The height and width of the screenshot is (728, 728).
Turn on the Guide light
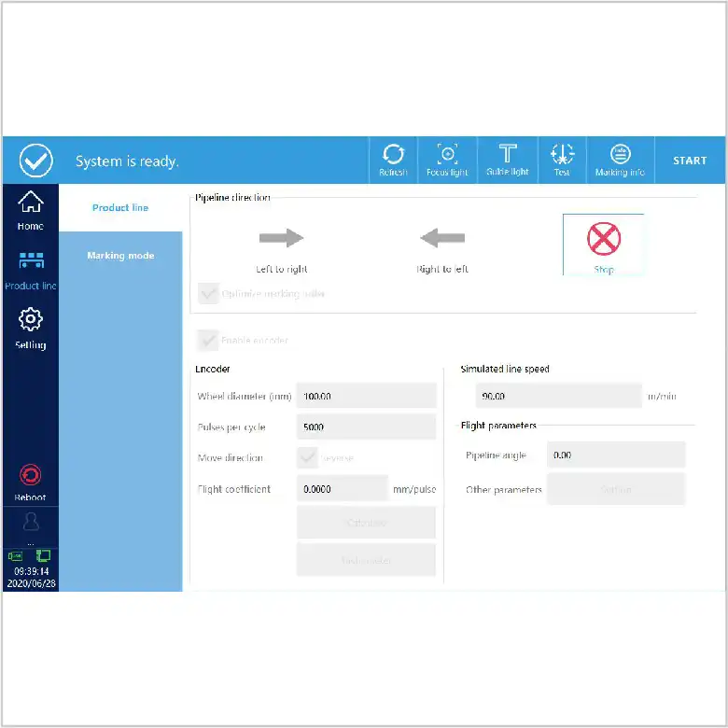(507, 160)
